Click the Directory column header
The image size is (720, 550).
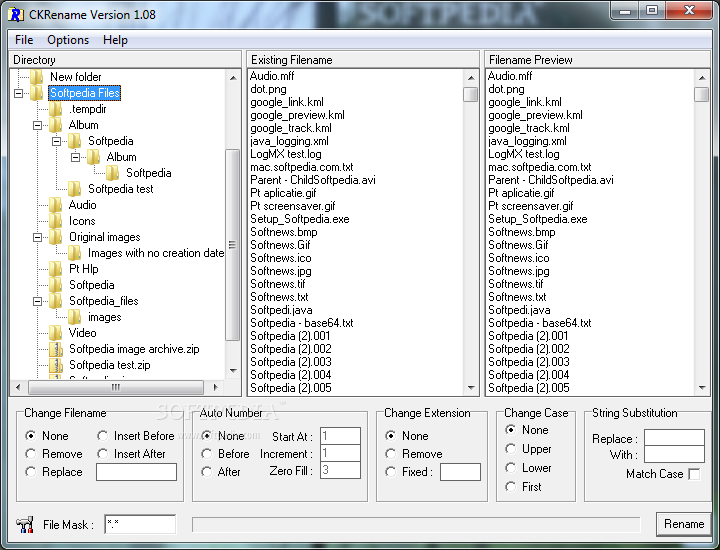pos(125,60)
